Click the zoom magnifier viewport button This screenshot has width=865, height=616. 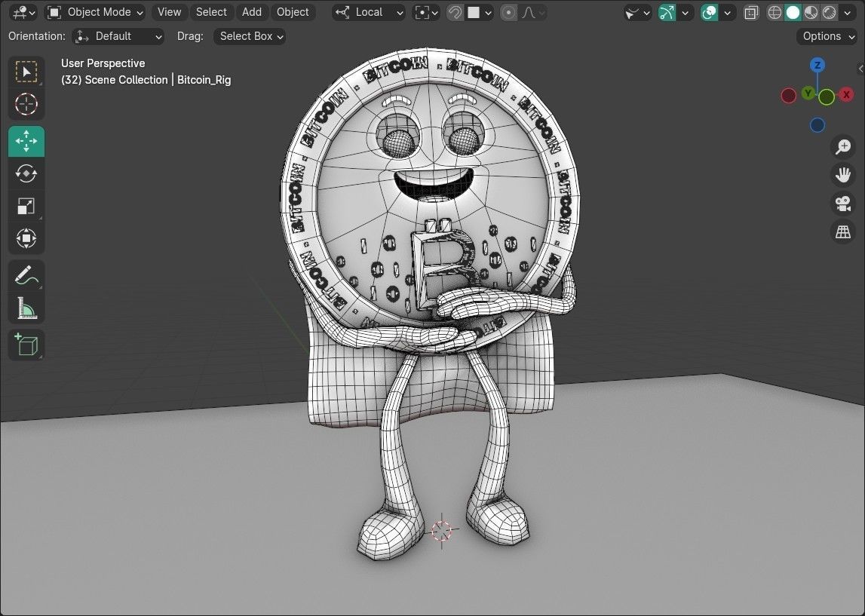click(x=842, y=147)
